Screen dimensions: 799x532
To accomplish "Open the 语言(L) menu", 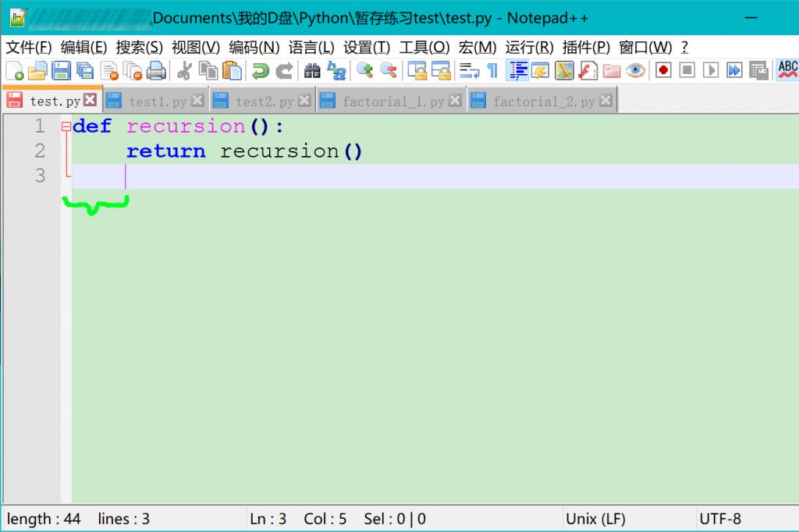I will (x=311, y=48).
